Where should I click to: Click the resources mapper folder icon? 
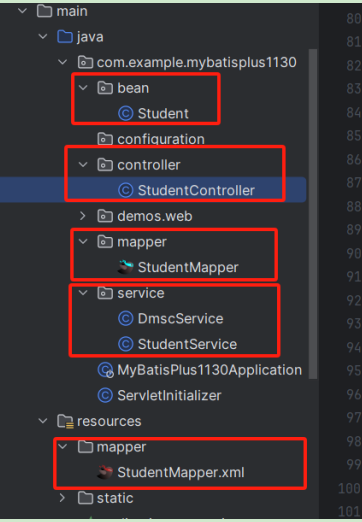tap(85, 446)
